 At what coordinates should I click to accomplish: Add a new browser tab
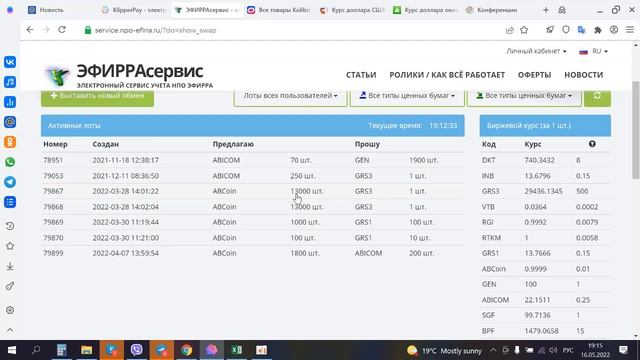coord(546,10)
